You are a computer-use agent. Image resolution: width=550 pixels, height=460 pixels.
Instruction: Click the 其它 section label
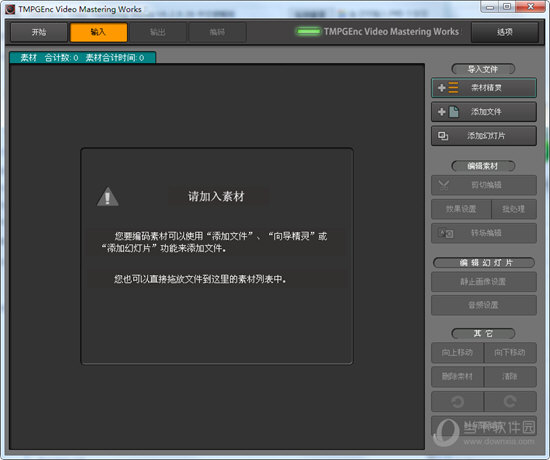[x=483, y=333]
